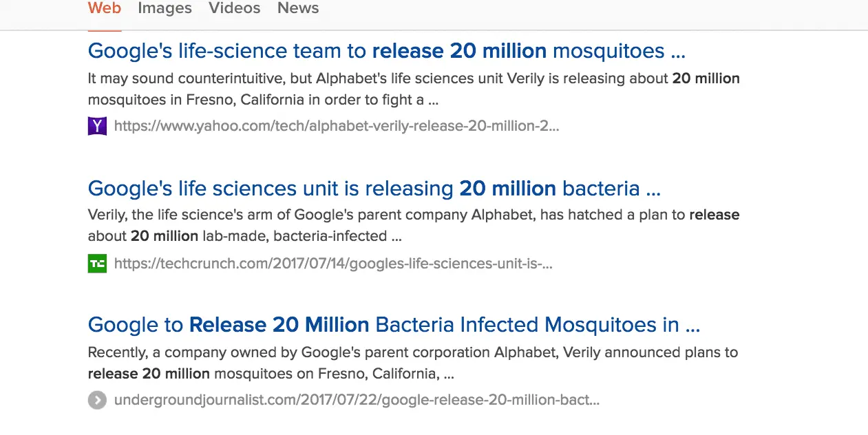Click the gray arrow icon beside undergroundjournalist.com

(x=97, y=400)
